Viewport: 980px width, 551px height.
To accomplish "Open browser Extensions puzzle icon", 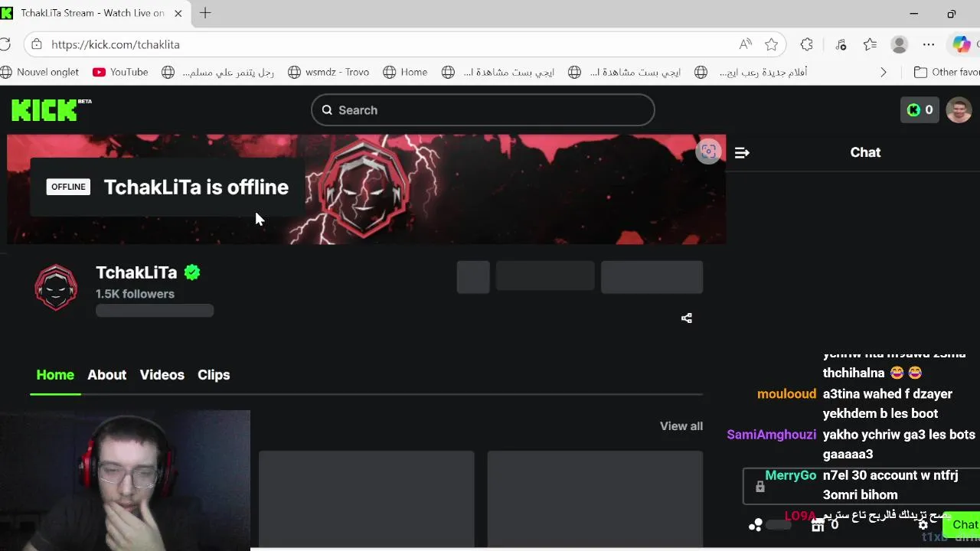I will point(806,44).
